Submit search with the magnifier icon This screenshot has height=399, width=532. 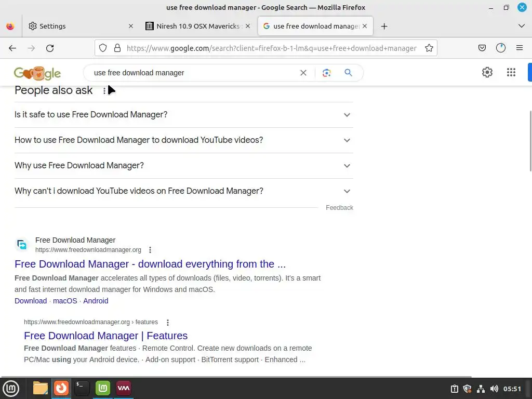pos(348,73)
